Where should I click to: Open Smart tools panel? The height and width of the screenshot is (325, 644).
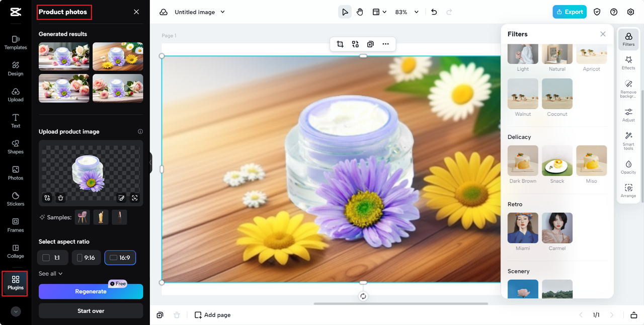[628, 141]
